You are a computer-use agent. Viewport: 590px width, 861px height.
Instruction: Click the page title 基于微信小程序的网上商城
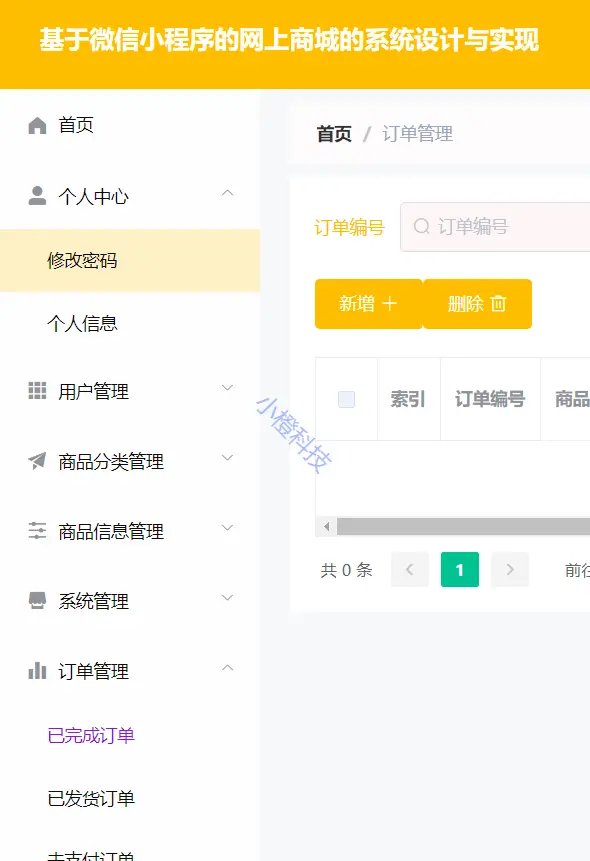pos(289,40)
